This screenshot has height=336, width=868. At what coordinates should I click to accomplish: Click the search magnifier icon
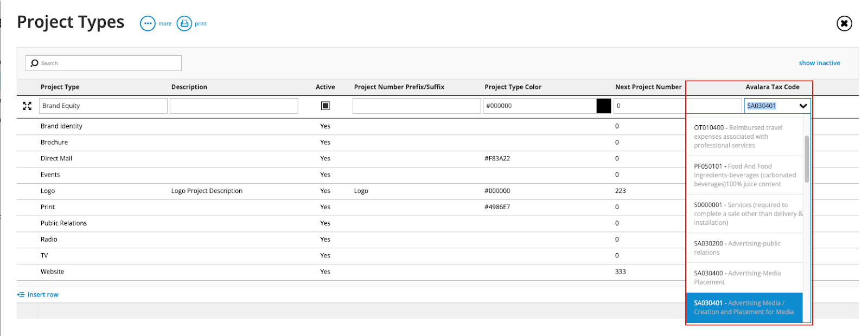(x=35, y=63)
